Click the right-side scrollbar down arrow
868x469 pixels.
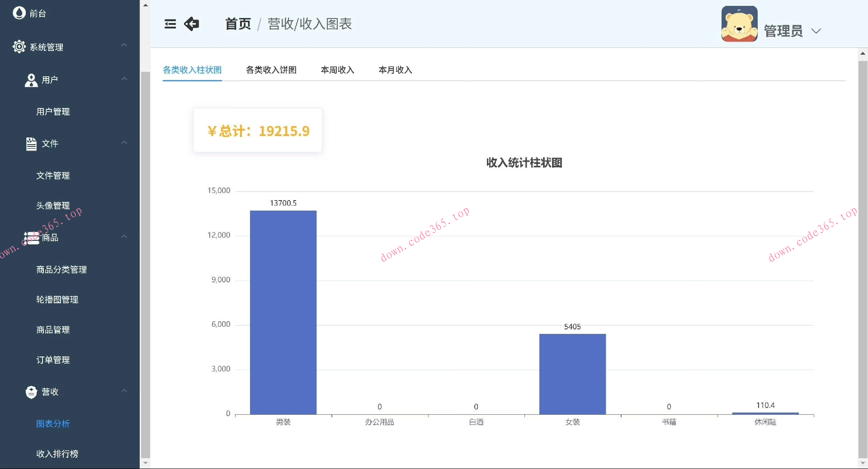(863, 464)
